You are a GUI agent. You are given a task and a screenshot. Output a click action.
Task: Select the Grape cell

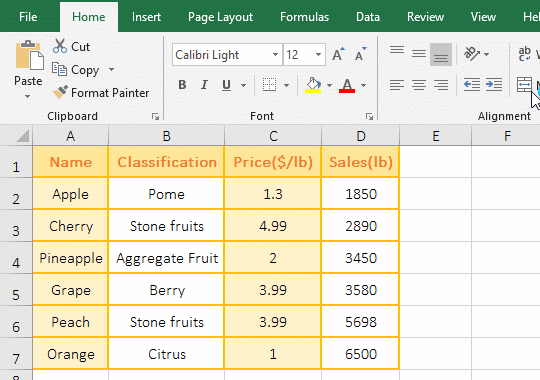pos(71,290)
